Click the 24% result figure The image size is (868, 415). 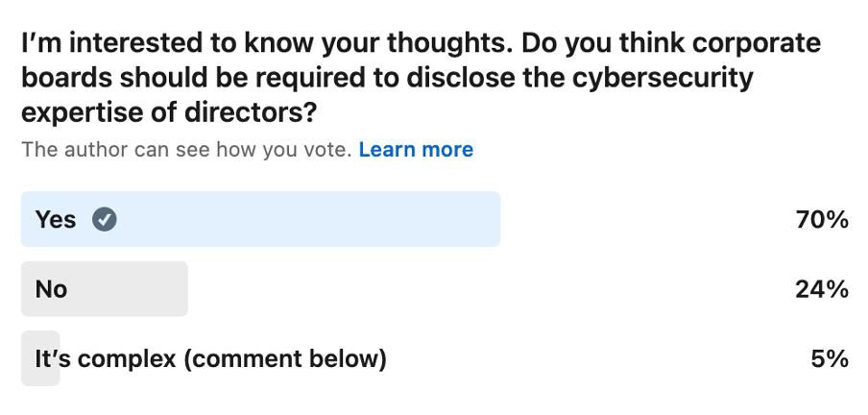(822, 289)
